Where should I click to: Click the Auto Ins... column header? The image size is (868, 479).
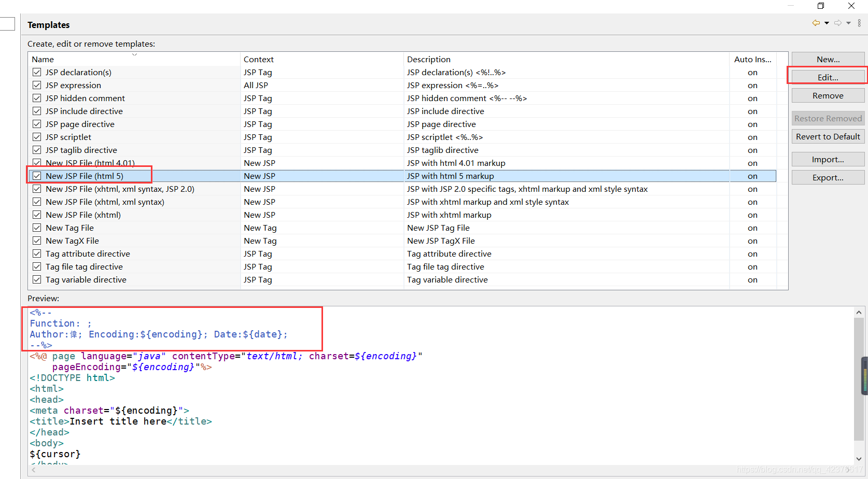tap(753, 59)
